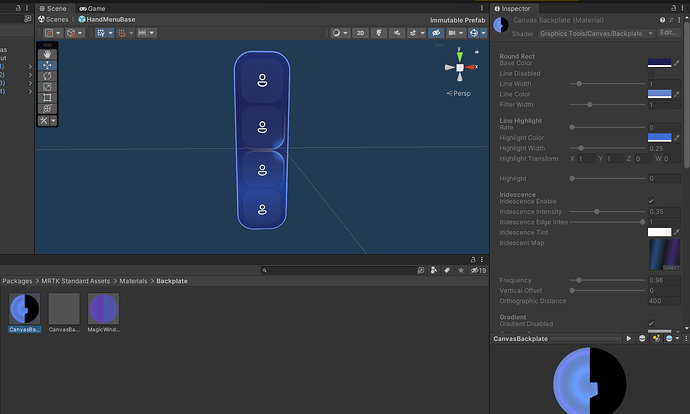Click the eyedropper next to Base Color
The image size is (690, 414).
pos(678,63)
